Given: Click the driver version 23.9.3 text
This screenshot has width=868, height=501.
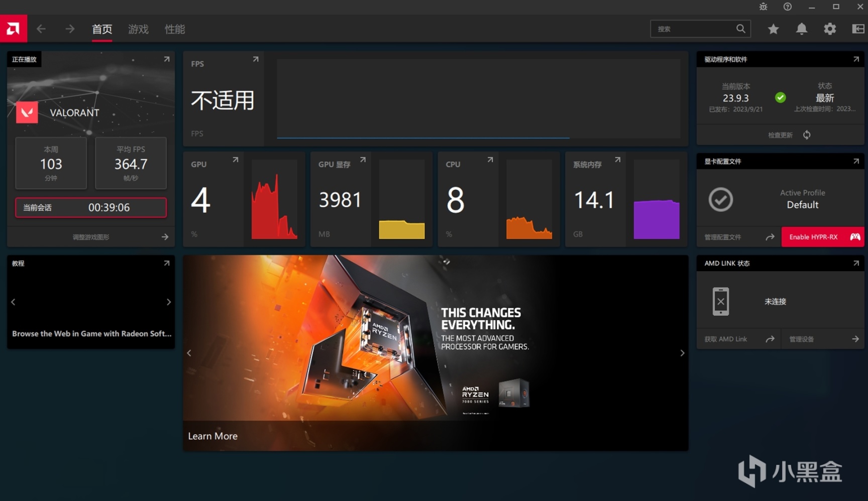Looking at the screenshot, I should [x=736, y=98].
